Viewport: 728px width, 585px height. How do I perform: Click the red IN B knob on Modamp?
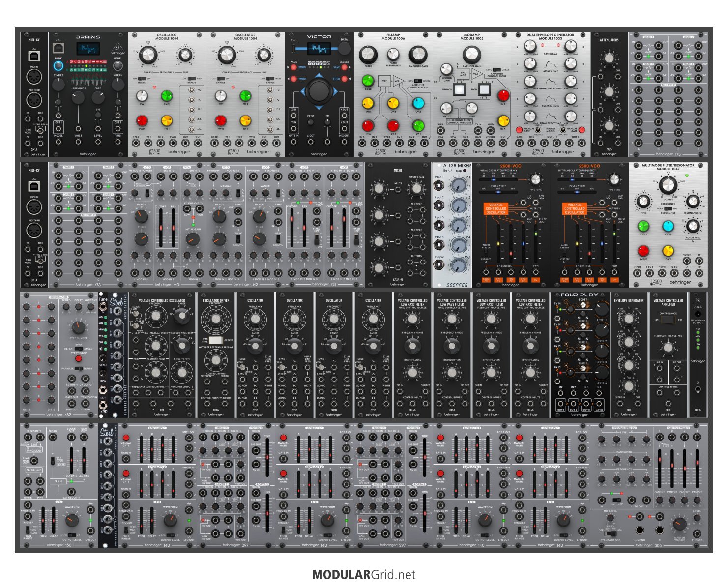(x=503, y=95)
